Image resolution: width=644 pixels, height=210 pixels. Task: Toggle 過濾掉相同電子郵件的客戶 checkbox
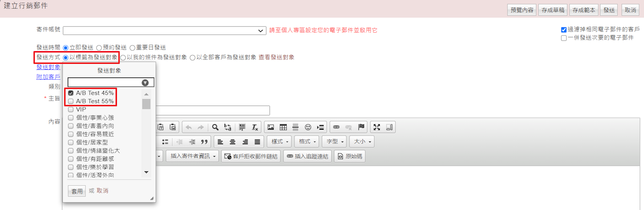tap(564, 30)
